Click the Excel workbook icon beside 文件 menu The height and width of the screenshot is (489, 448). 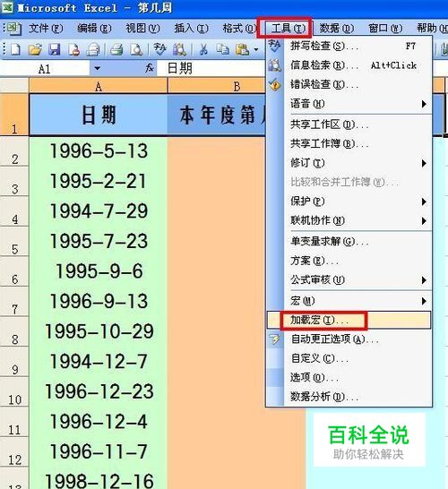[13, 29]
